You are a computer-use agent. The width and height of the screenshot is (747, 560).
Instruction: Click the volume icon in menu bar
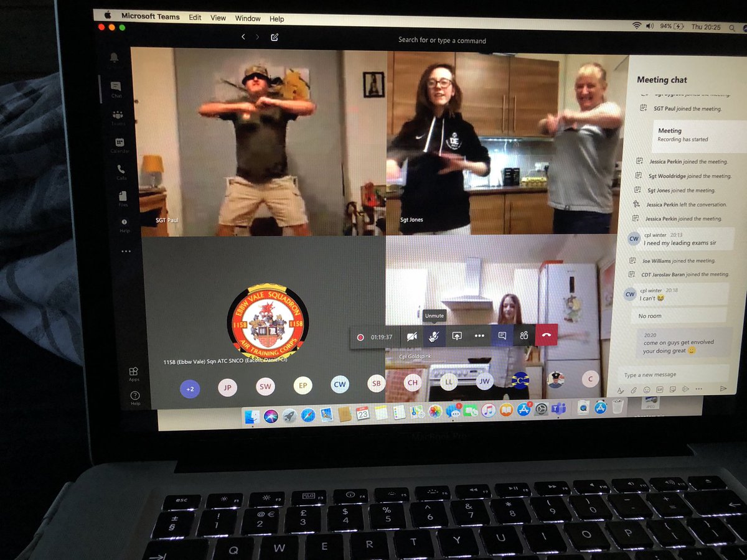650,26
